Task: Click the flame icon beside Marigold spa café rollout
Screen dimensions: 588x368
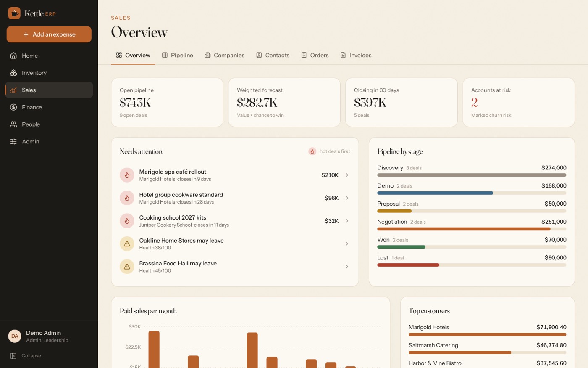Action: coord(127,175)
